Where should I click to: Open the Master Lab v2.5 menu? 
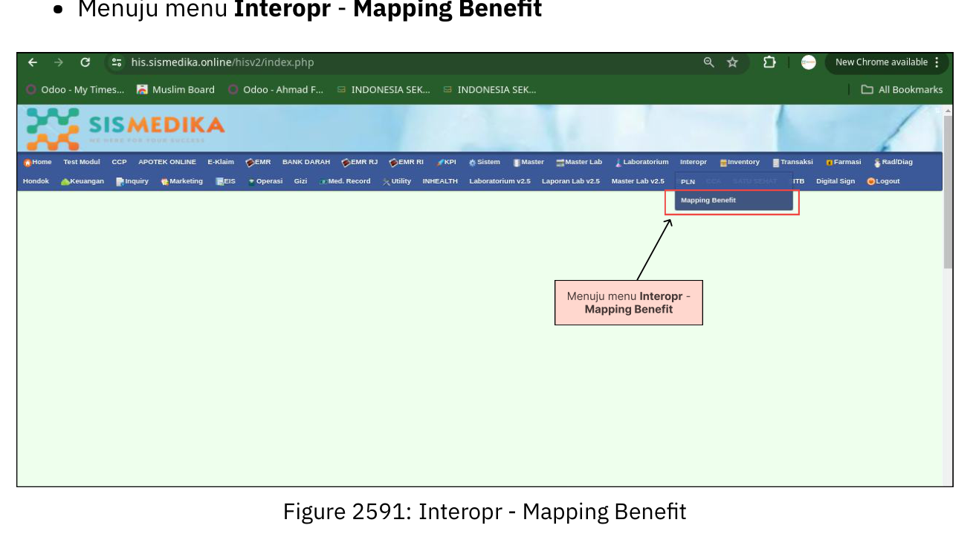638,181
